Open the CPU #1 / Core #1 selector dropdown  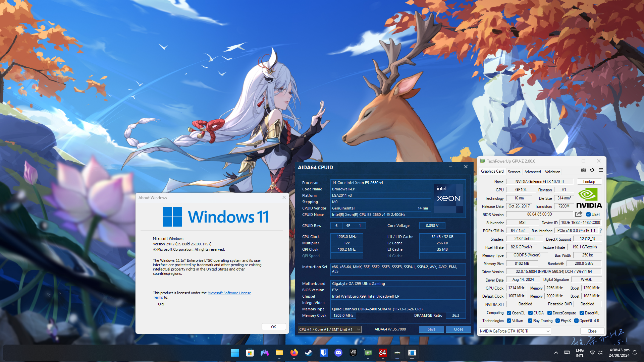tap(329, 329)
